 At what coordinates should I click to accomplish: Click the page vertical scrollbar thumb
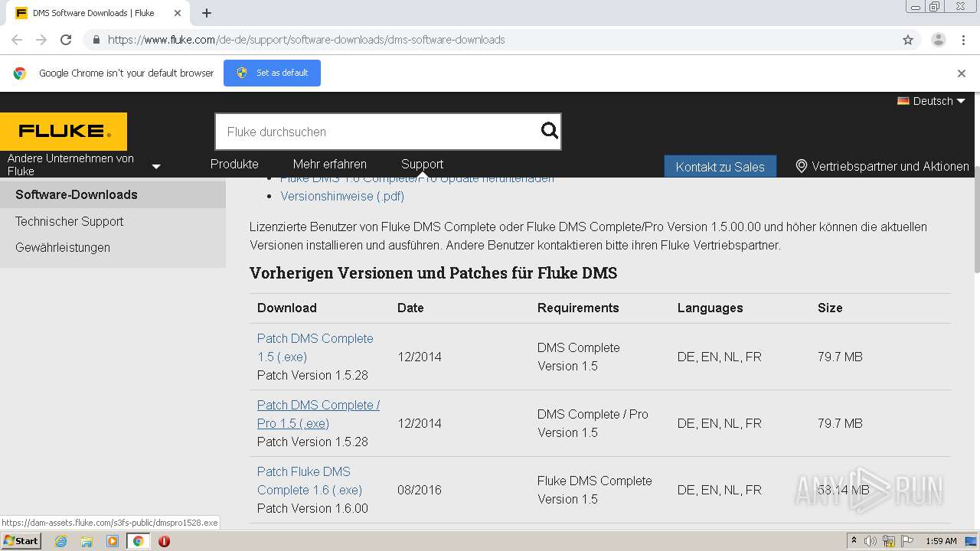(x=976, y=218)
